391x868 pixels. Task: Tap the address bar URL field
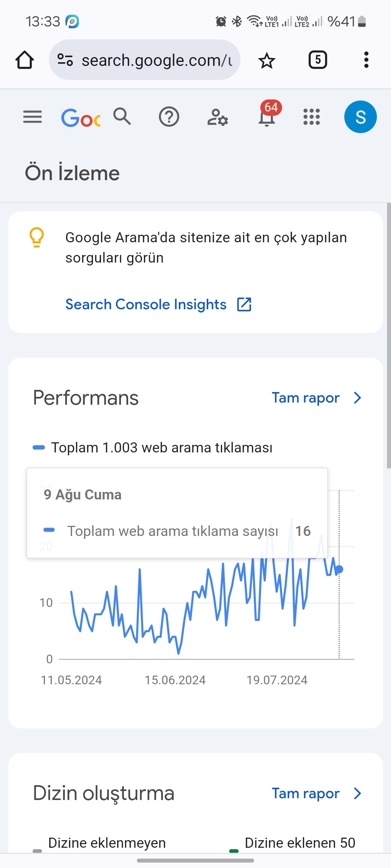[156, 60]
